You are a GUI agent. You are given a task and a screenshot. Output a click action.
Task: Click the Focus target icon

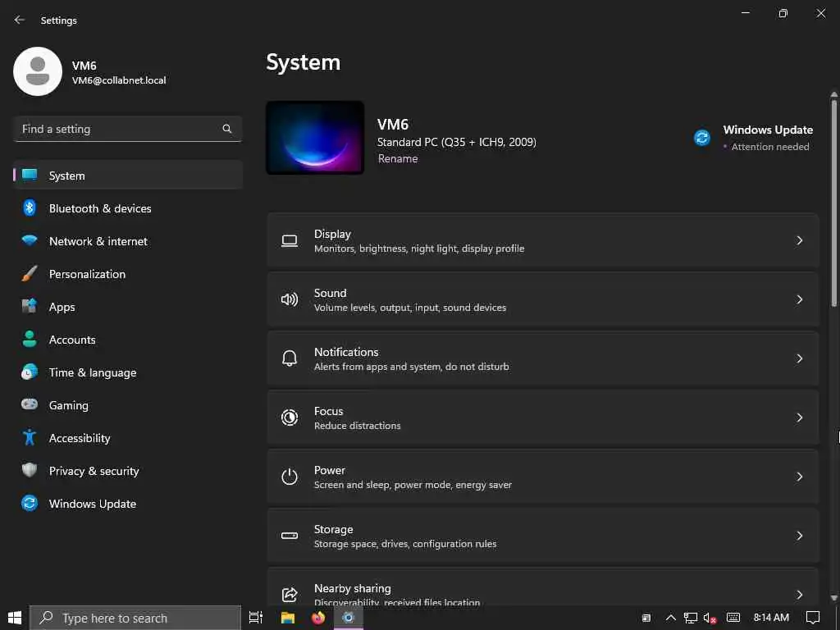coord(290,418)
